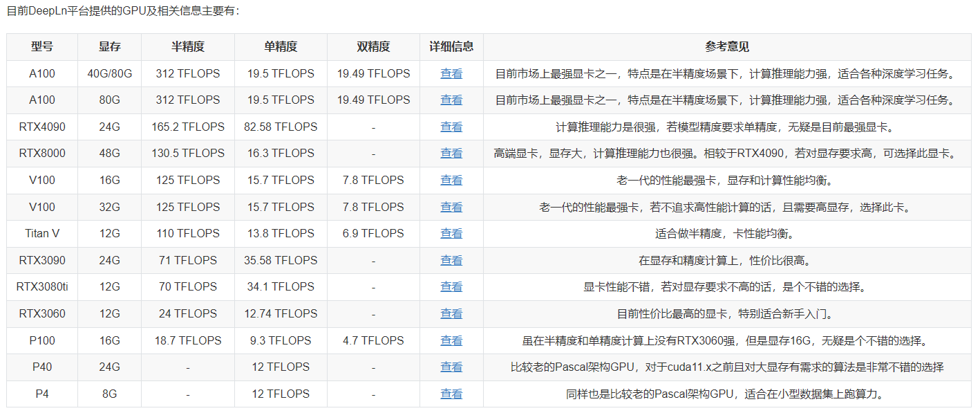980x413 pixels.
Task: Select the Titan V model cell
Action: (42, 234)
